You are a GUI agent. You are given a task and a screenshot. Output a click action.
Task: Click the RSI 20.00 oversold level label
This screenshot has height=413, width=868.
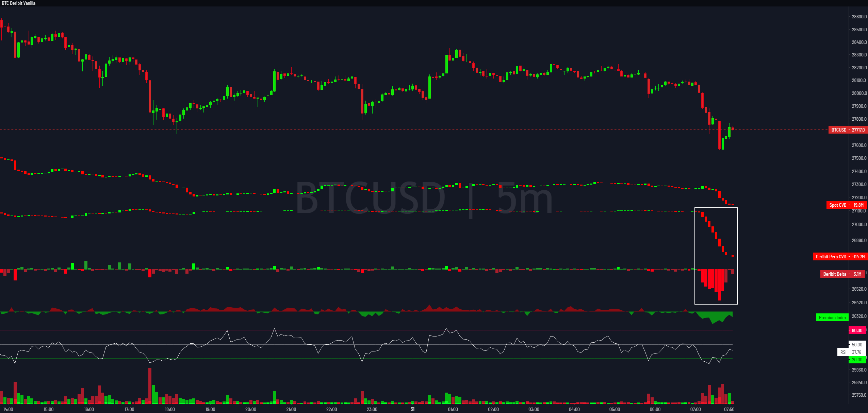tap(857, 360)
